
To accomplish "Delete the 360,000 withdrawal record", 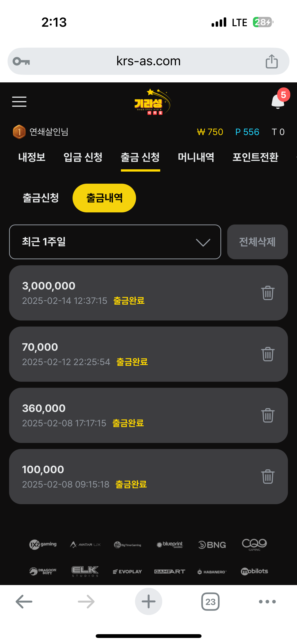I will [268, 415].
